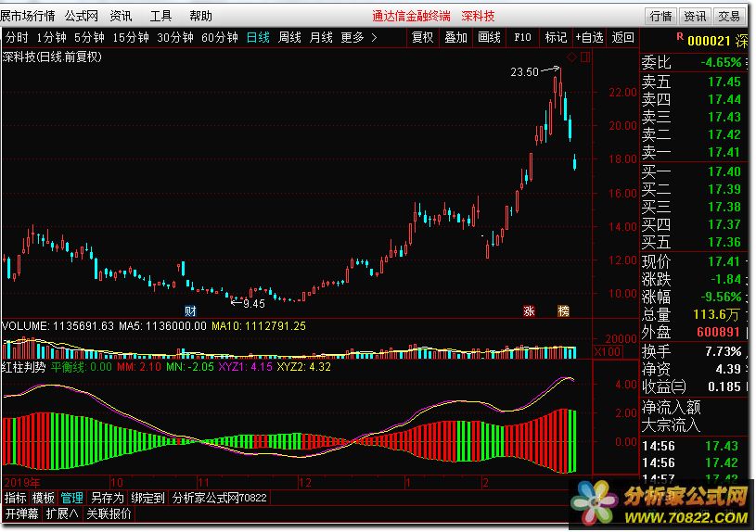Click the small square icon beside the diamond
The width and height of the screenshot is (756, 532).
(583, 58)
